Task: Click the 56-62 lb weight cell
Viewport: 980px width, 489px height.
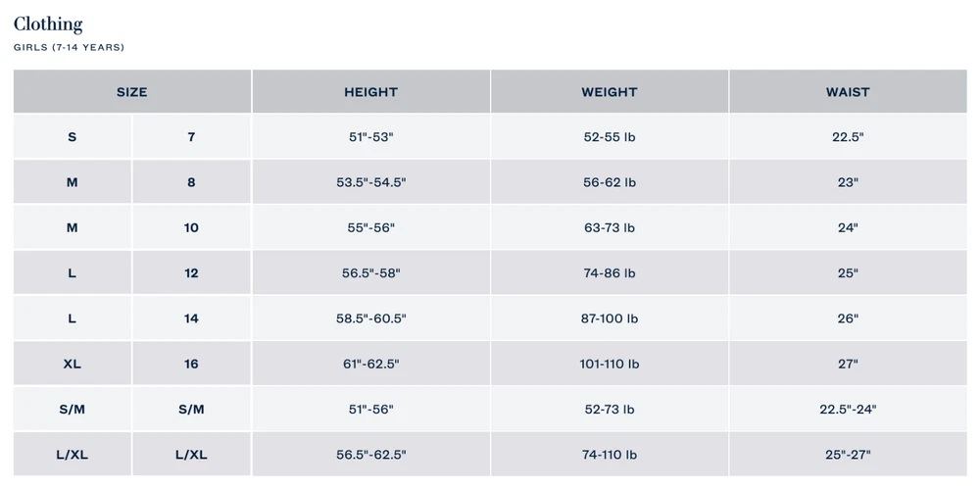Action: click(609, 182)
